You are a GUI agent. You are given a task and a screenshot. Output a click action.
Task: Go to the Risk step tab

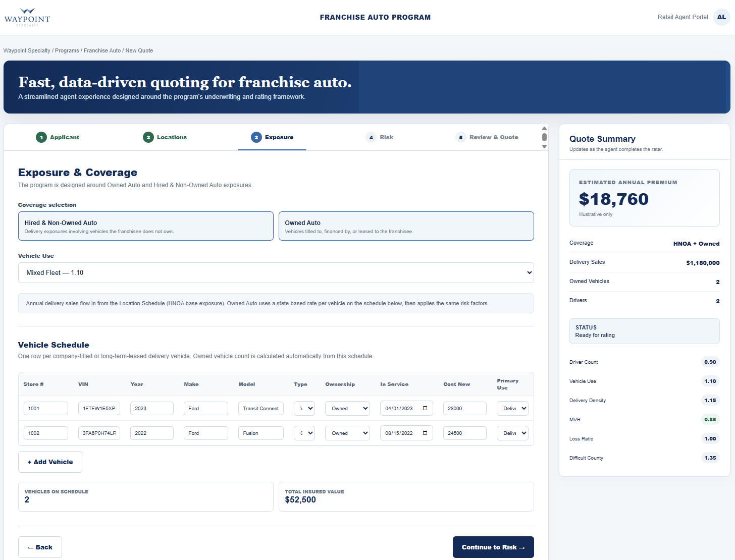pyautogui.click(x=379, y=137)
